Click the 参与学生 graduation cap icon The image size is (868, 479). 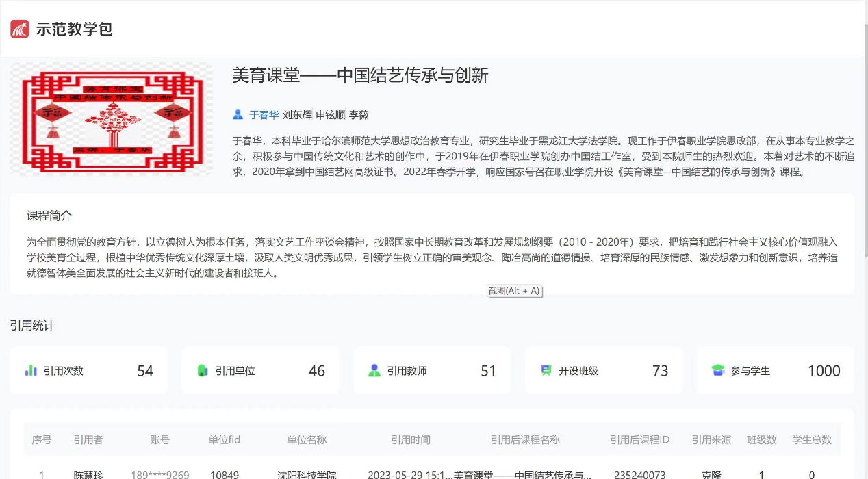717,370
